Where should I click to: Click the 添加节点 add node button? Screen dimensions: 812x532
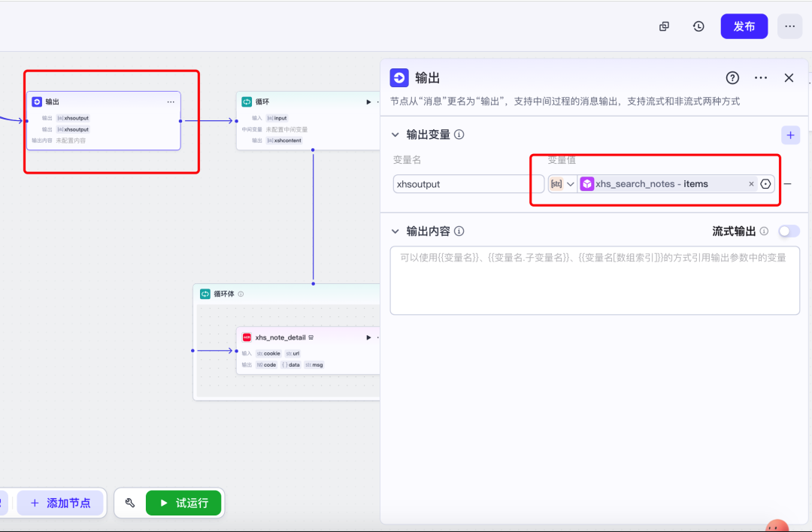[61, 503]
